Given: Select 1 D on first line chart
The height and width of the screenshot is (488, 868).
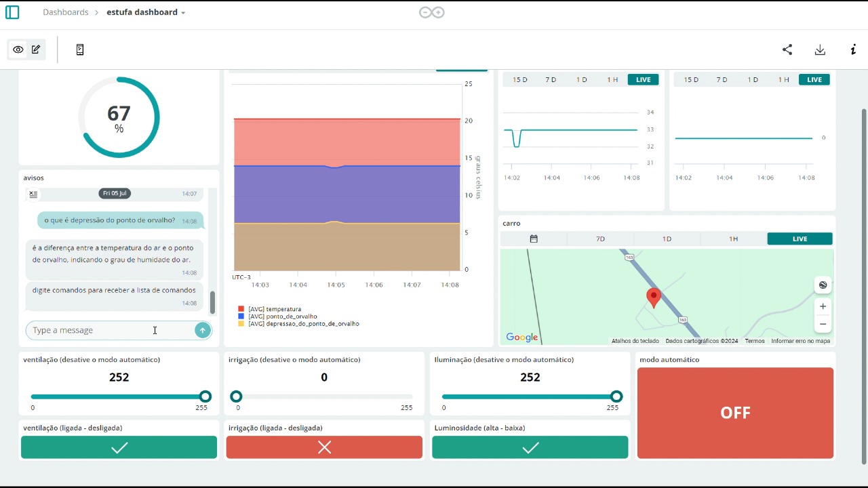Looking at the screenshot, I should [x=582, y=80].
